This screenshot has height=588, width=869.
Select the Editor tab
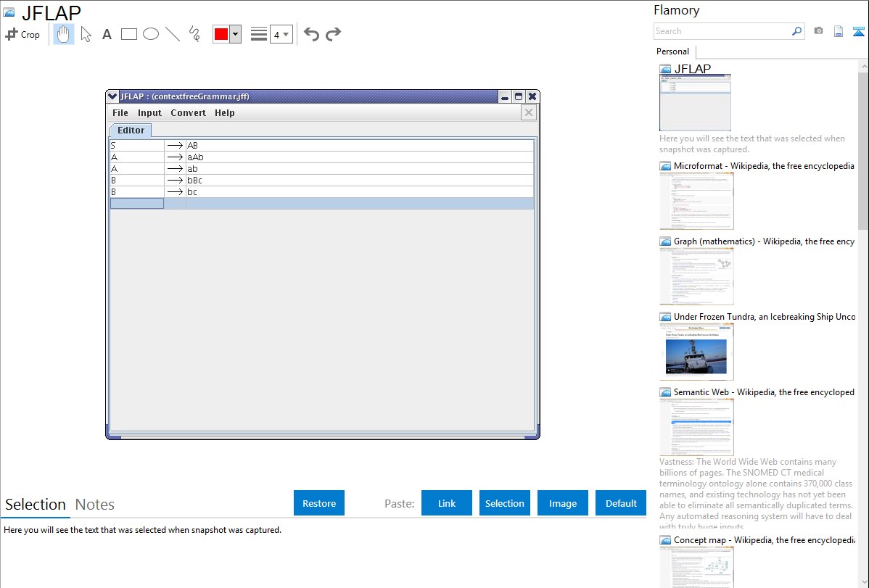131,131
